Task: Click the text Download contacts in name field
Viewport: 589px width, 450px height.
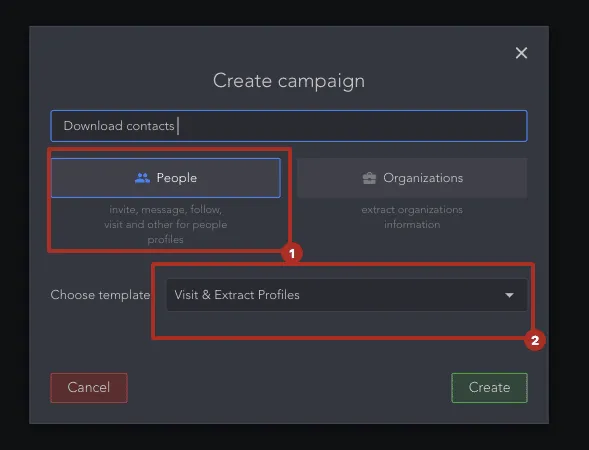Action: pos(119,126)
